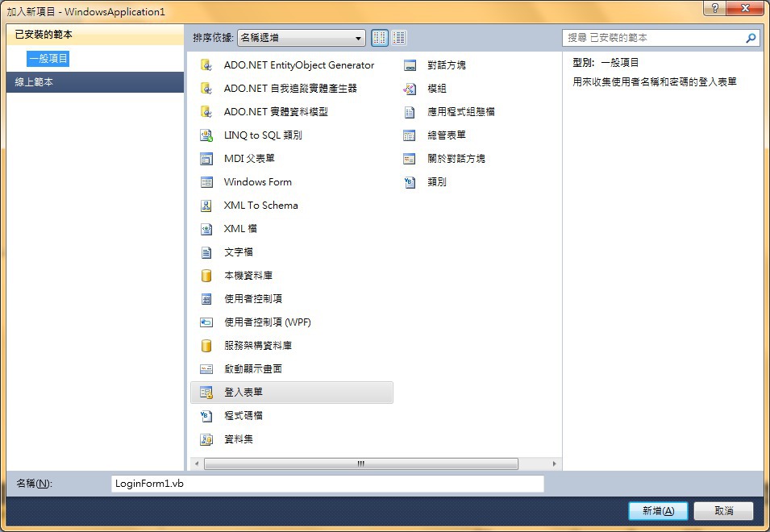Click the scrollbar right arrow
770x532 pixels.
[x=555, y=463]
